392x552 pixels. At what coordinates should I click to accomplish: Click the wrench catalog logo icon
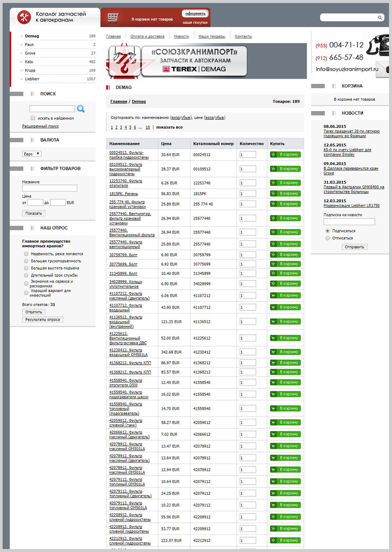[x=24, y=17]
